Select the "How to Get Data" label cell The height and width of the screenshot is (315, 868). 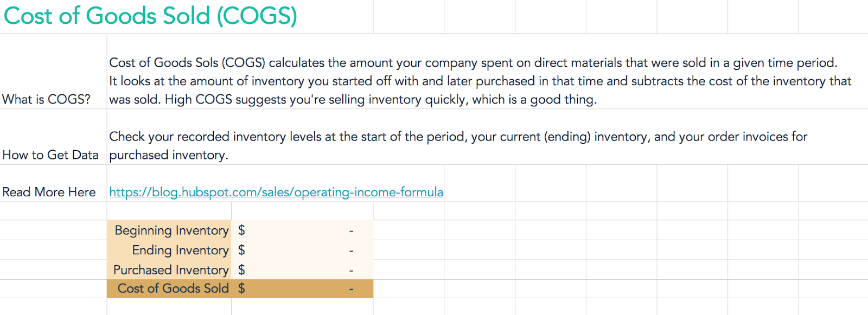click(x=50, y=155)
